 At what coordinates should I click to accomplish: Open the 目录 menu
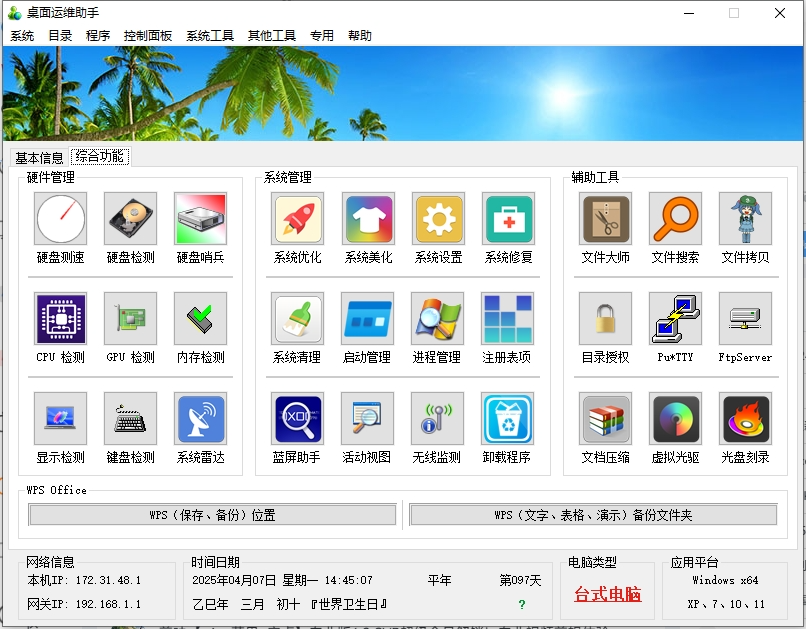click(60, 35)
